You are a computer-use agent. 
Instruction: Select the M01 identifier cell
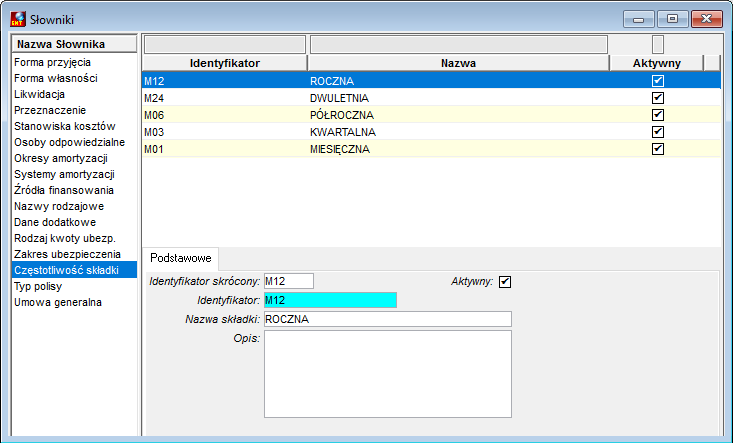225,149
